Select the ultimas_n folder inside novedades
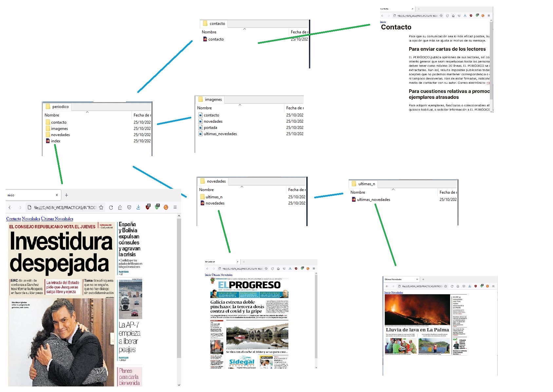Viewport: 553px width, 392px height. tap(214, 197)
